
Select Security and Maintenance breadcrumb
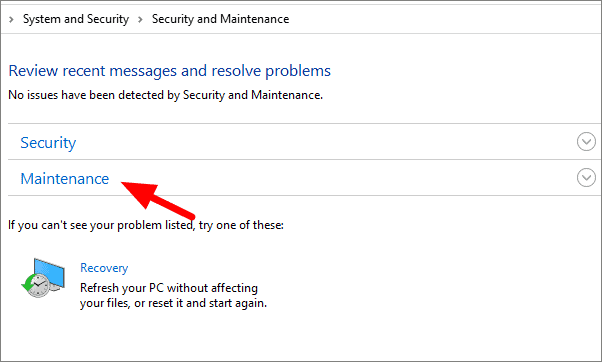point(220,19)
